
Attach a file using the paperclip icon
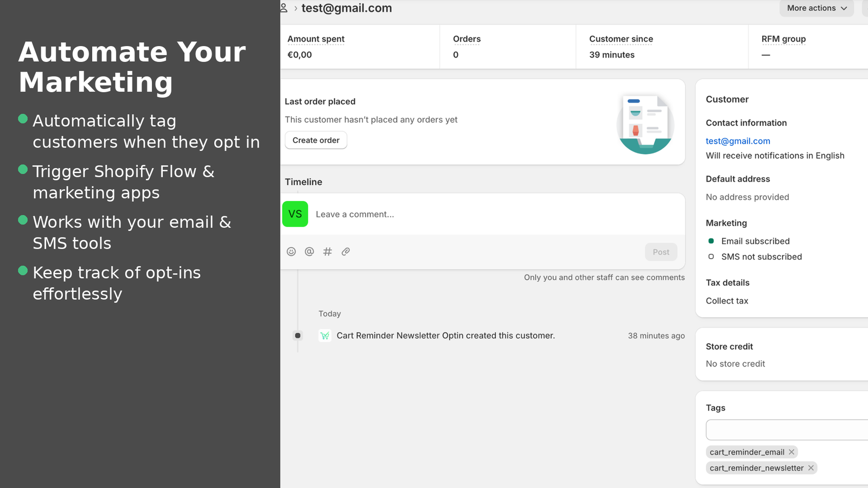tap(346, 252)
